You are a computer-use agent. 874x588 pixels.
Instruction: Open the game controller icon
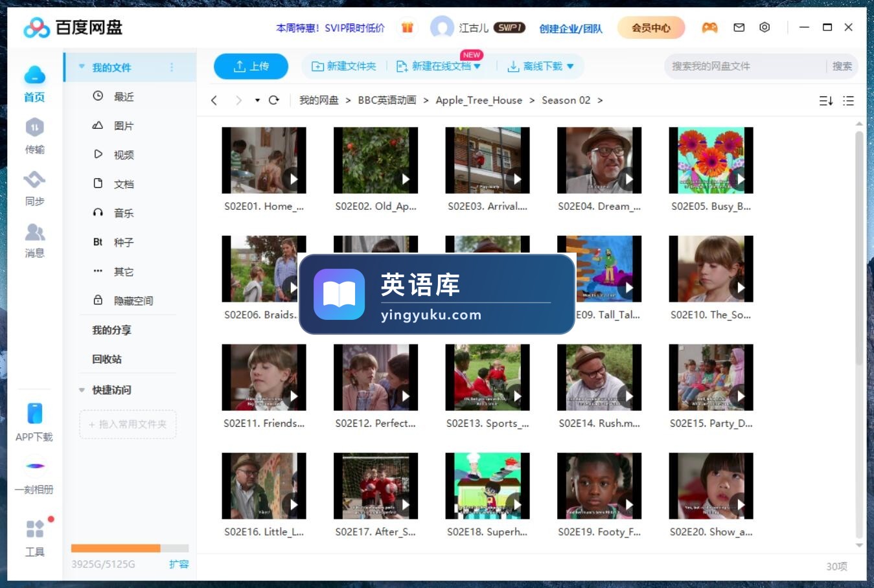[x=709, y=28]
